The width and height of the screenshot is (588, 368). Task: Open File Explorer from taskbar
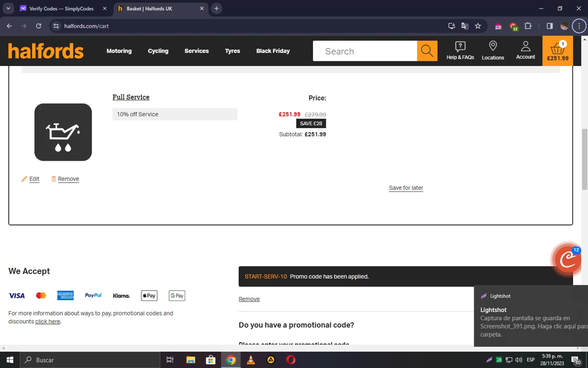click(x=191, y=360)
